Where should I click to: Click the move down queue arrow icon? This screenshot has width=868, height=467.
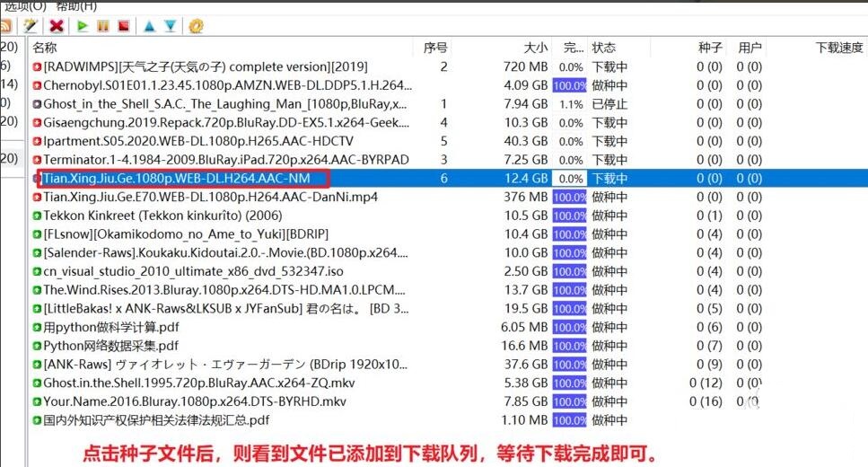click(171, 25)
